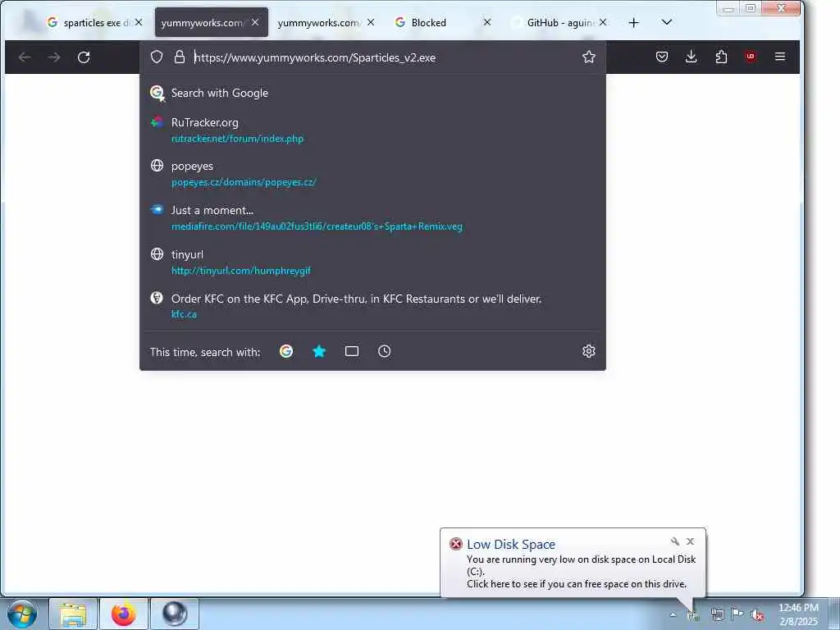
Task: Close the GitHub tab
Action: [603, 22]
